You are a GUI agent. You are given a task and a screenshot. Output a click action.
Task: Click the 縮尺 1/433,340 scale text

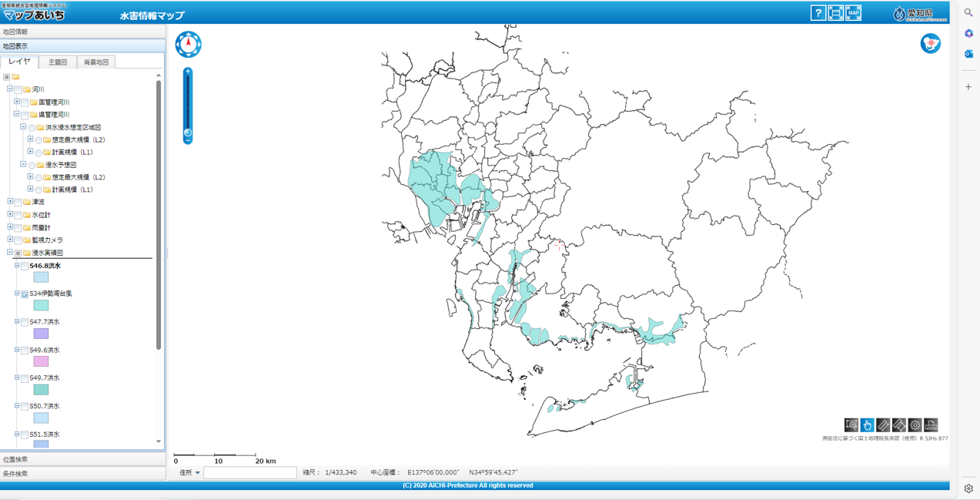click(329, 472)
